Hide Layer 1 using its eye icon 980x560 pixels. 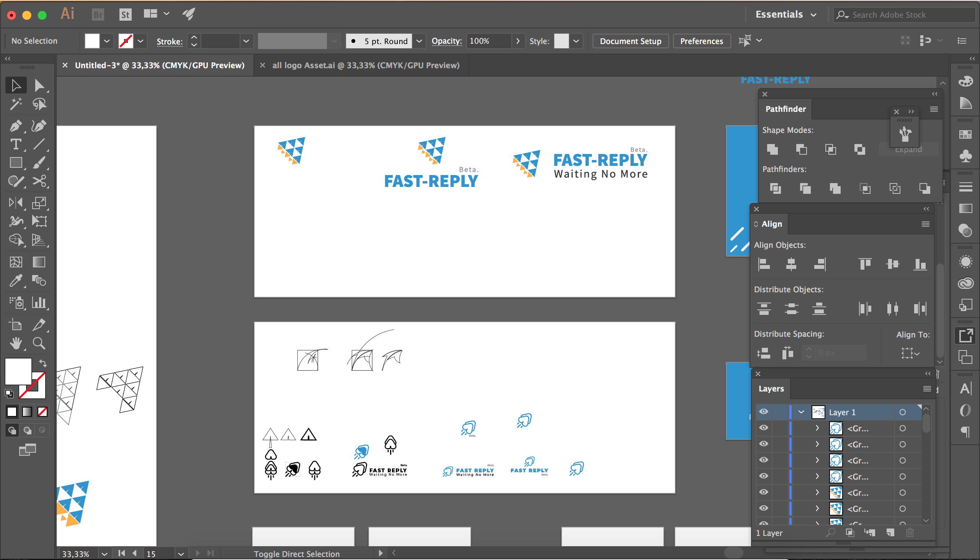764,412
